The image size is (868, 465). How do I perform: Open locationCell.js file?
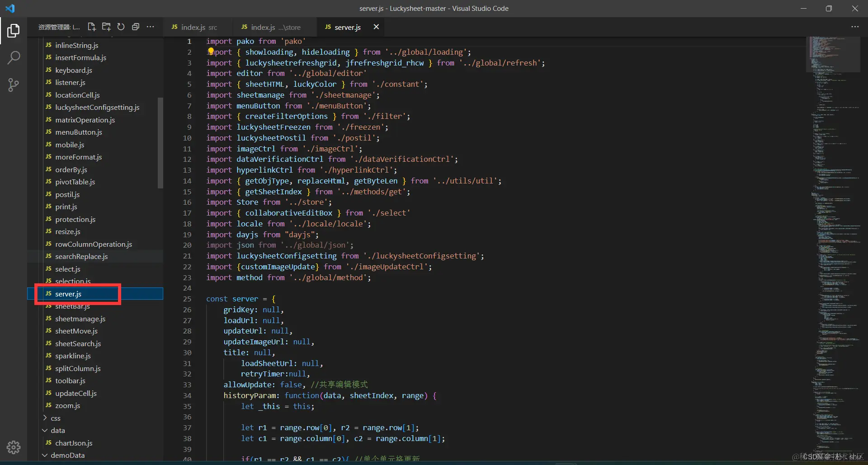pyautogui.click(x=77, y=95)
